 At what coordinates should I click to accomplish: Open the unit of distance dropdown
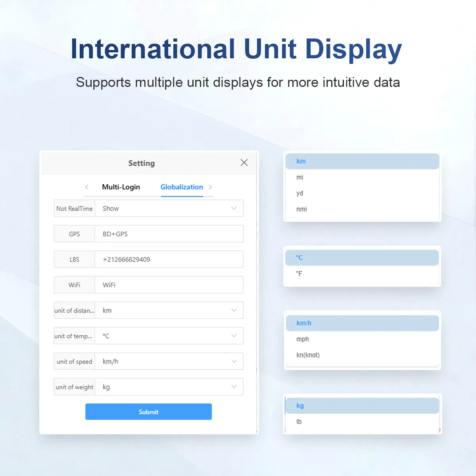pyautogui.click(x=169, y=310)
